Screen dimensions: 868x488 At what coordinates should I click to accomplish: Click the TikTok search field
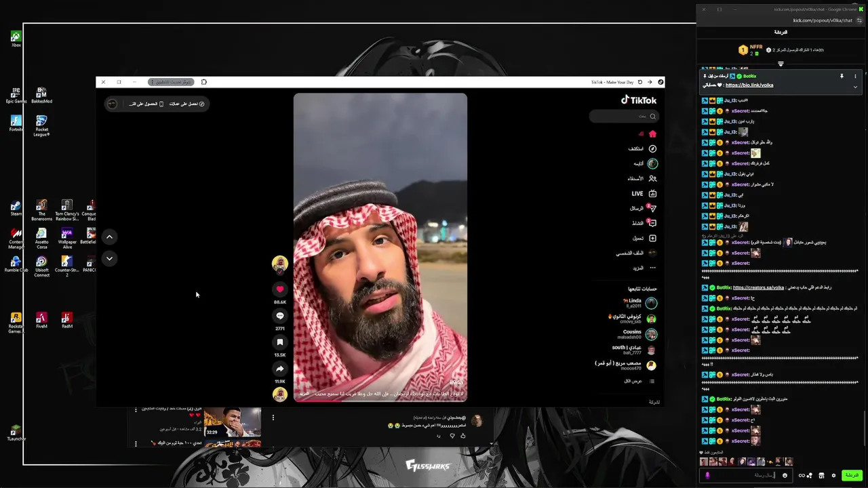point(623,116)
